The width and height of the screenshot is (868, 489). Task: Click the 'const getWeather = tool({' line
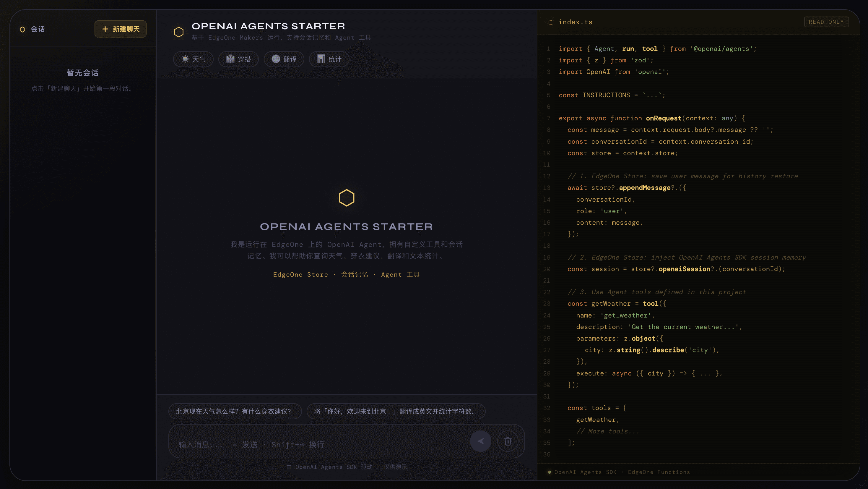point(617,304)
